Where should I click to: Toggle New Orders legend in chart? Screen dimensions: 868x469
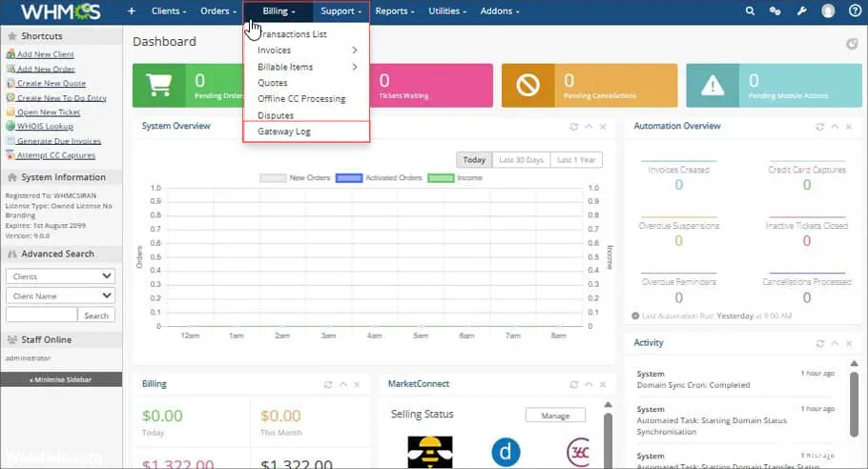tap(295, 177)
